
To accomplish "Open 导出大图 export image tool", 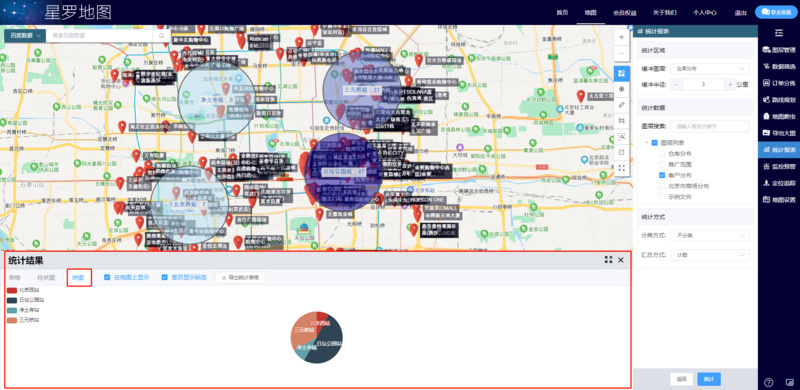I will pyautogui.click(x=779, y=133).
